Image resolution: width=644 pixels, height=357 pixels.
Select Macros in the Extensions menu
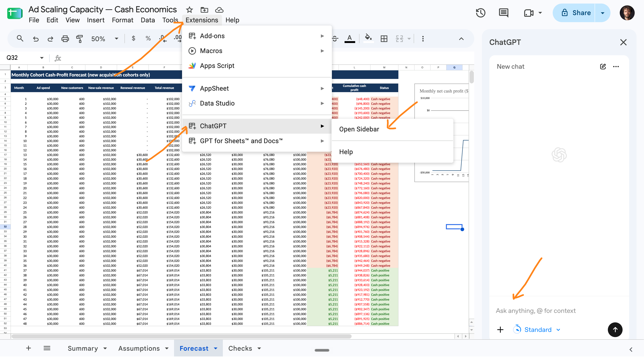click(x=257, y=51)
